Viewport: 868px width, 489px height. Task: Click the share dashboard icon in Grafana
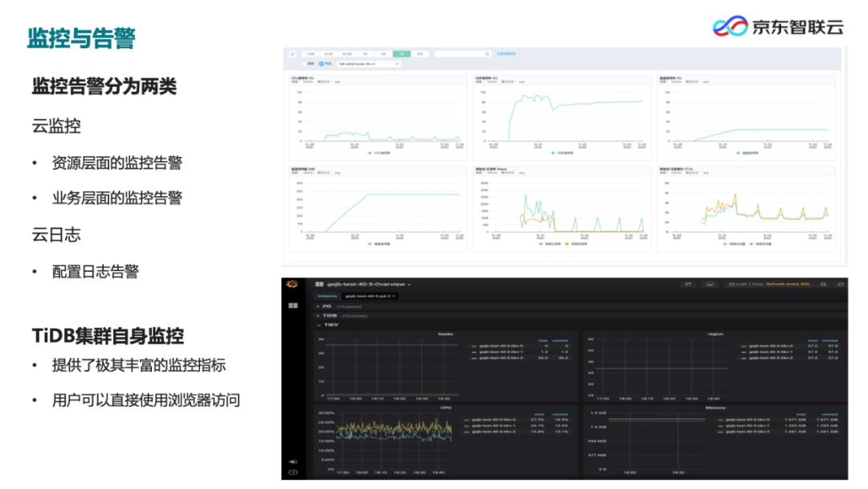[688, 284]
